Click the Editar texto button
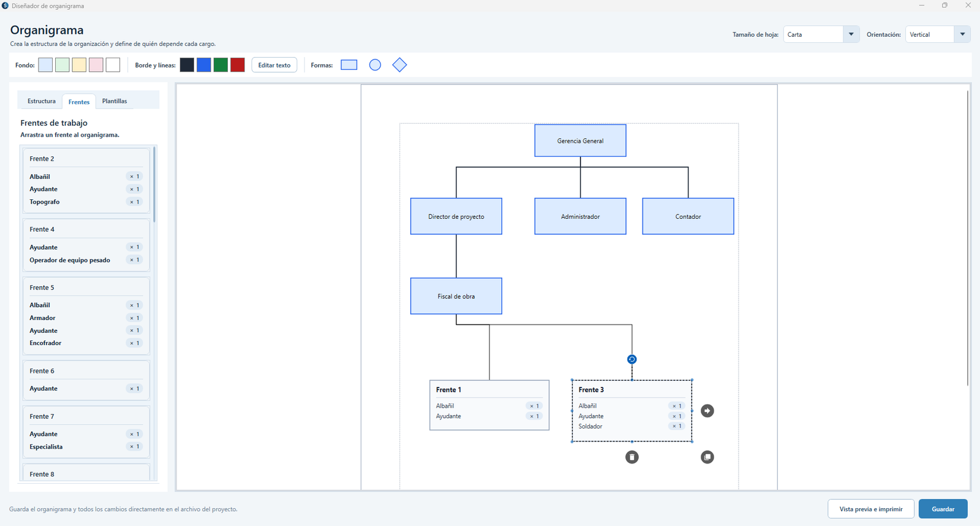Image resolution: width=980 pixels, height=526 pixels. click(274, 65)
